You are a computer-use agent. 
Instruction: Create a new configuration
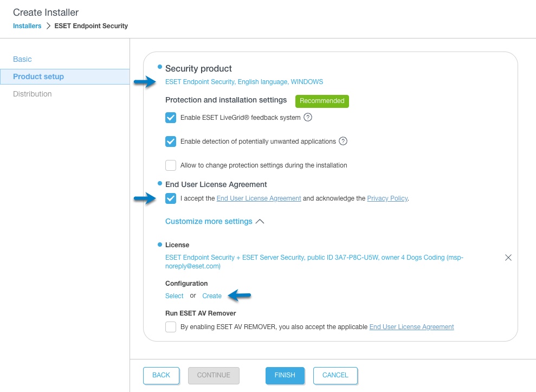[211, 296]
